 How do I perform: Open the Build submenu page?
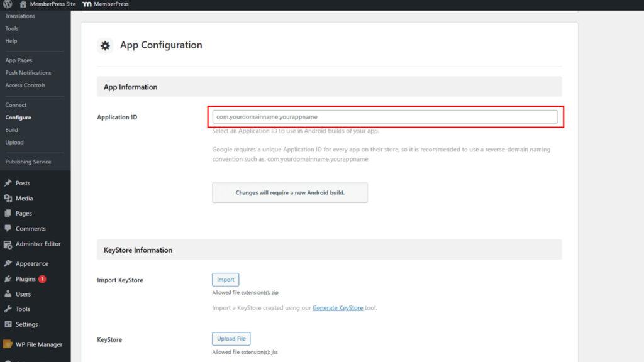tap(11, 130)
